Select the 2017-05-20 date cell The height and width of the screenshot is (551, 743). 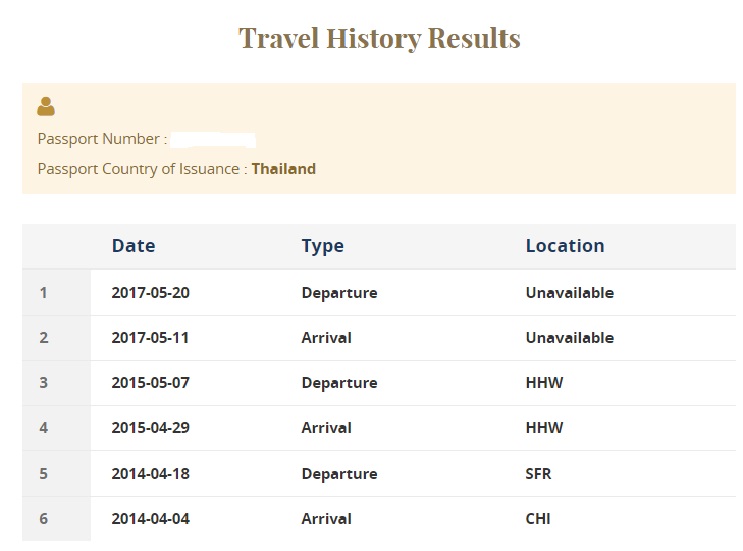tap(150, 293)
